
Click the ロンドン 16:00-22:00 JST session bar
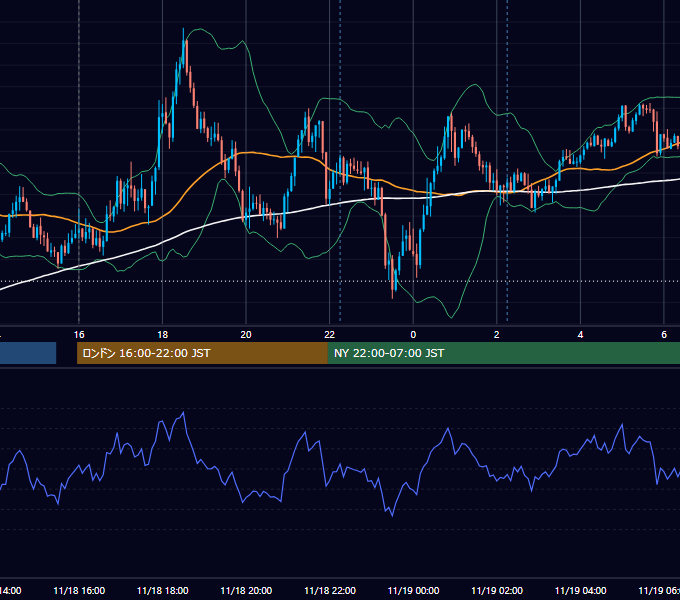click(x=202, y=353)
